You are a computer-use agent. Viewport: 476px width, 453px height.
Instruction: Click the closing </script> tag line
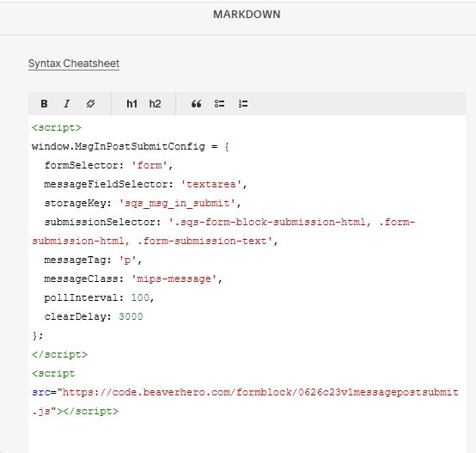(x=59, y=354)
